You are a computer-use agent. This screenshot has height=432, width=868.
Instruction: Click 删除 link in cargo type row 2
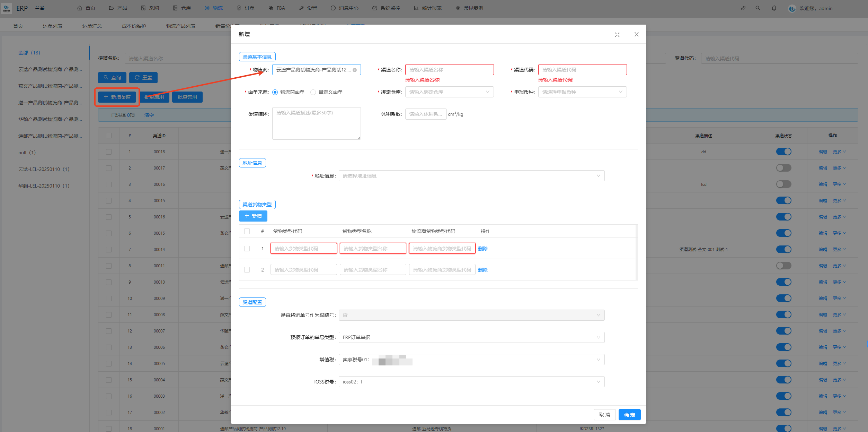point(483,270)
